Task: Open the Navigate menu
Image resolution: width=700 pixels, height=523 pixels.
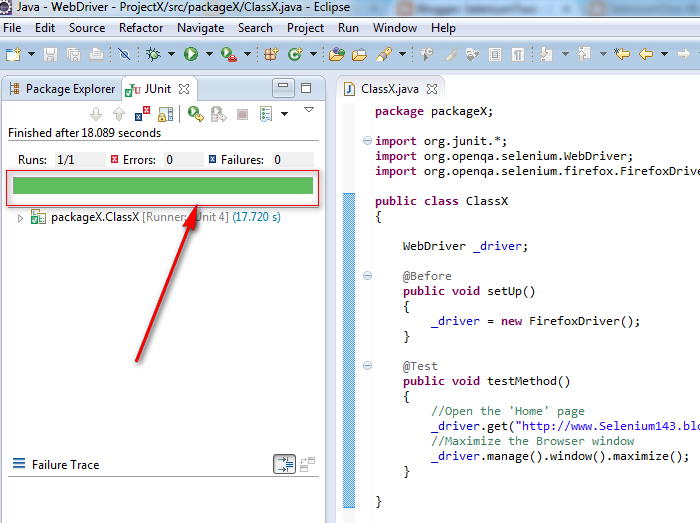Action: [200, 28]
